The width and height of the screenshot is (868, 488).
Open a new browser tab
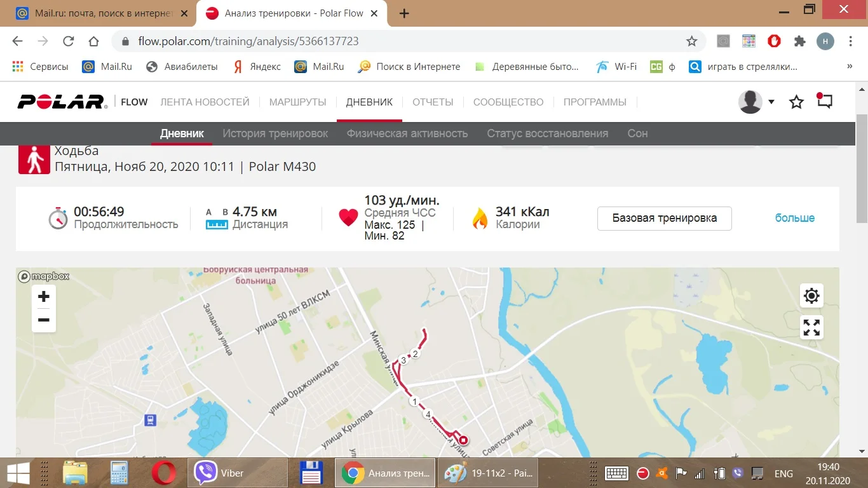[404, 13]
